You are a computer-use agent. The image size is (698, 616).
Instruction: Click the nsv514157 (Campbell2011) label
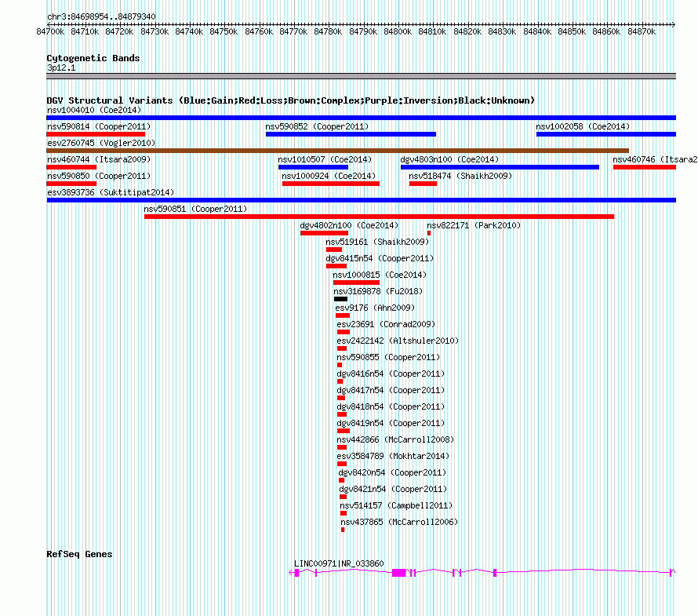396,505
